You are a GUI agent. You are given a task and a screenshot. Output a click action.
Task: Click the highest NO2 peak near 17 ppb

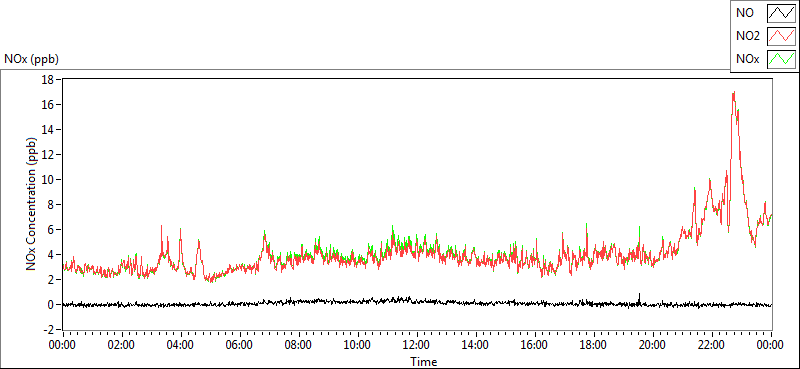pyautogui.click(x=734, y=93)
